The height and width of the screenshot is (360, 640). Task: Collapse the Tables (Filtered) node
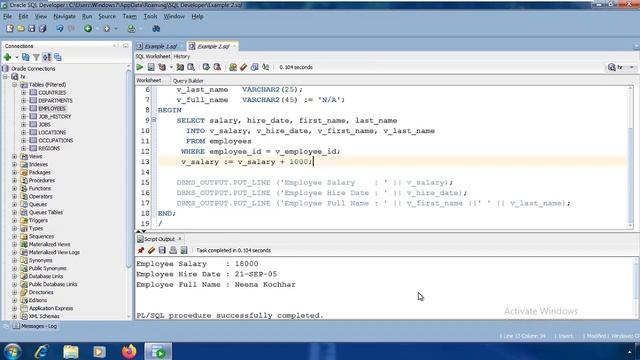coord(15,85)
